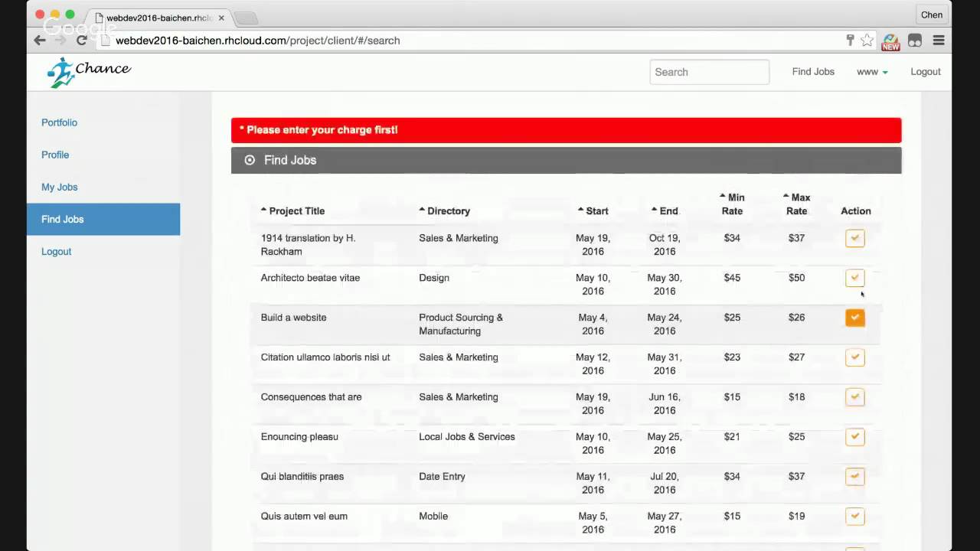Click "Local Jobs & Services" directory cell
The width and height of the screenshot is (980, 551).
click(x=467, y=437)
